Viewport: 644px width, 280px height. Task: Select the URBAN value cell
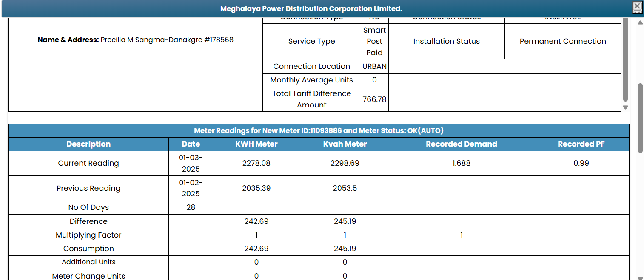[374, 66]
